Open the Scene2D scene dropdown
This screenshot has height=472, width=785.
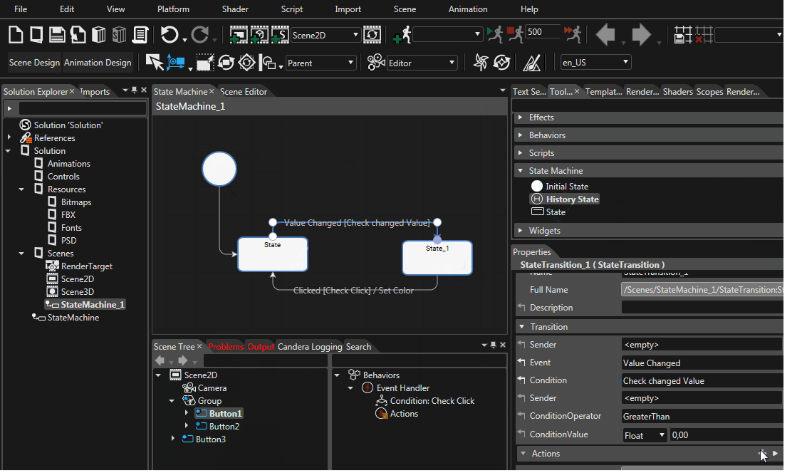click(356, 35)
